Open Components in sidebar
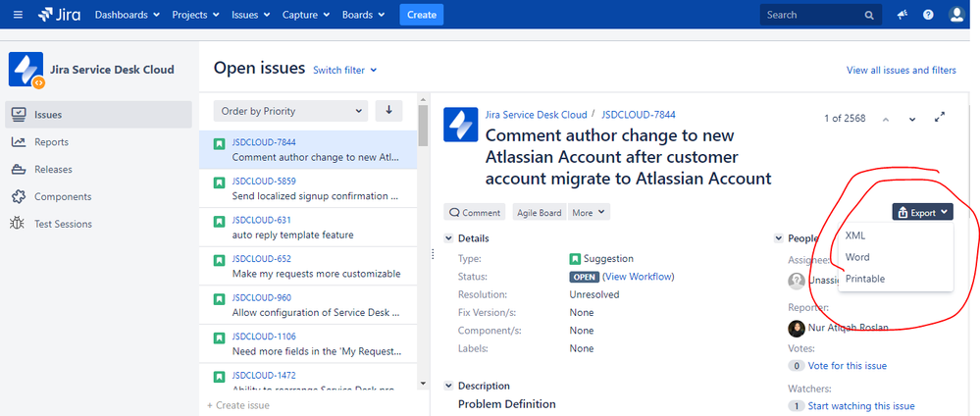The height and width of the screenshot is (416, 980). (x=100, y=196)
